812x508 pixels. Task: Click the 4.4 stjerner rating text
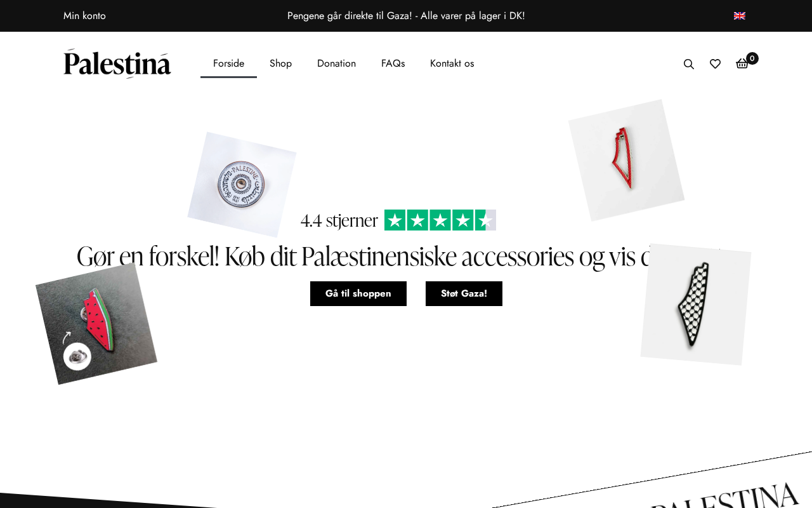click(339, 220)
